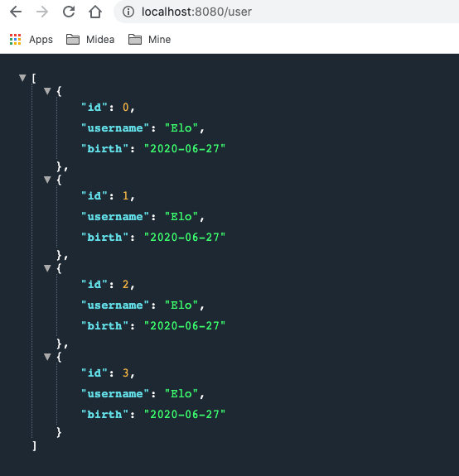Image resolution: width=459 pixels, height=476 pixels.
Task: Select the id value 2
Action: 125,285
